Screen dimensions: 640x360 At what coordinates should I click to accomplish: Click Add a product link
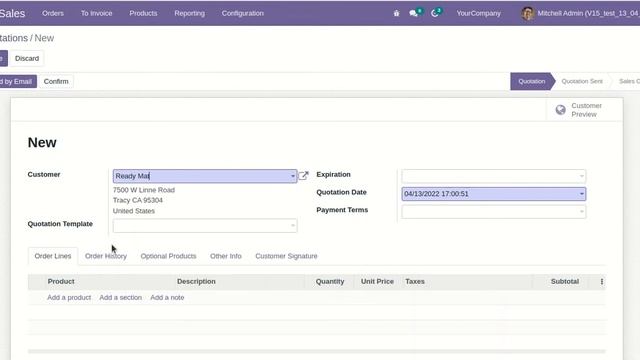69,298
